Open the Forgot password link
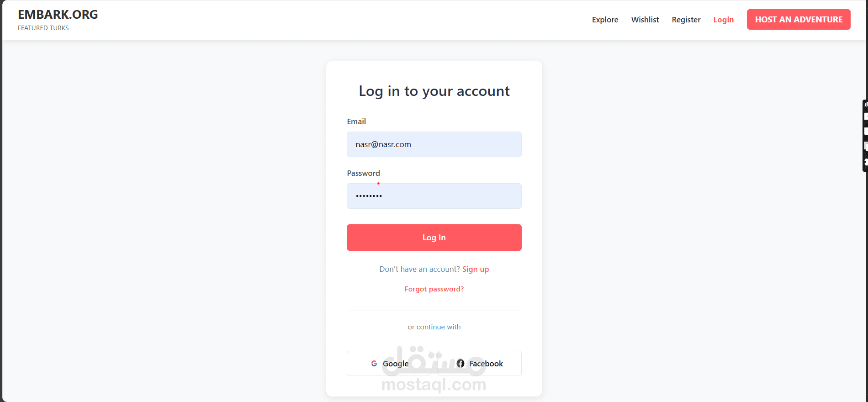The width and height of the screenshot is (868, 402). pos(434,289)
